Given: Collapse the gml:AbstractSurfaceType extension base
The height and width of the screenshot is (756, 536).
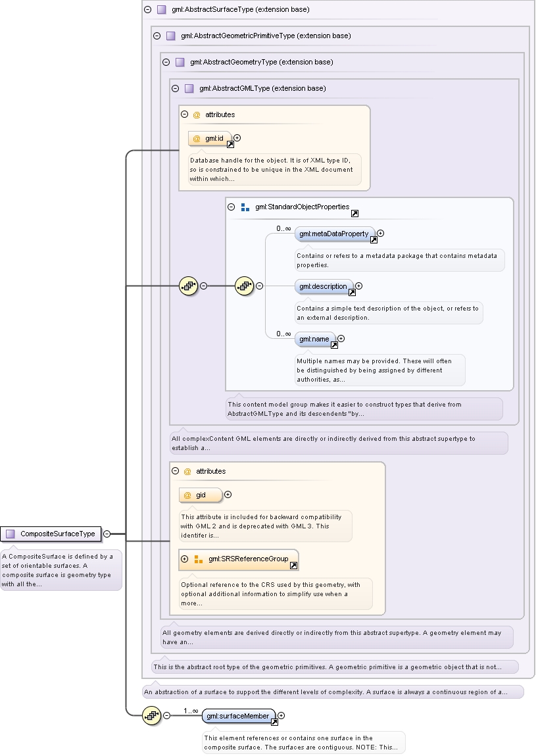Looking at the screenshot, I should [148, 9].
